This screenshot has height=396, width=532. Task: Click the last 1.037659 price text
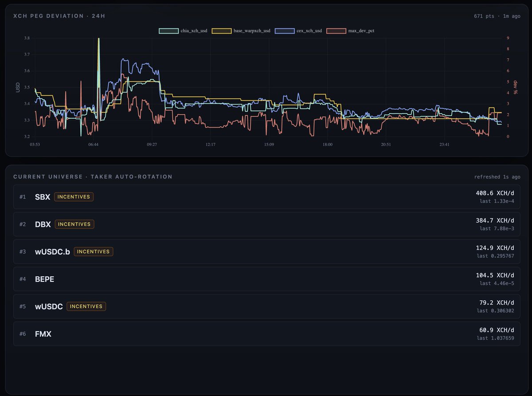(x=496, y=338)
